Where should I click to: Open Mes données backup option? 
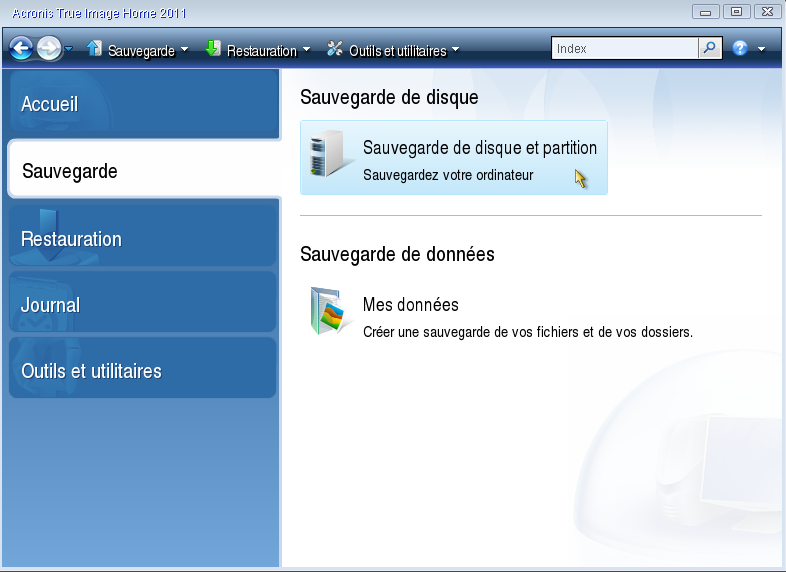(411, 305)
